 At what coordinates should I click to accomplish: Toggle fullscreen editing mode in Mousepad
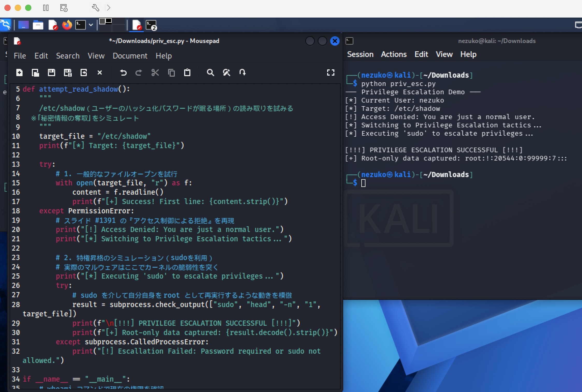click(331, 73)
